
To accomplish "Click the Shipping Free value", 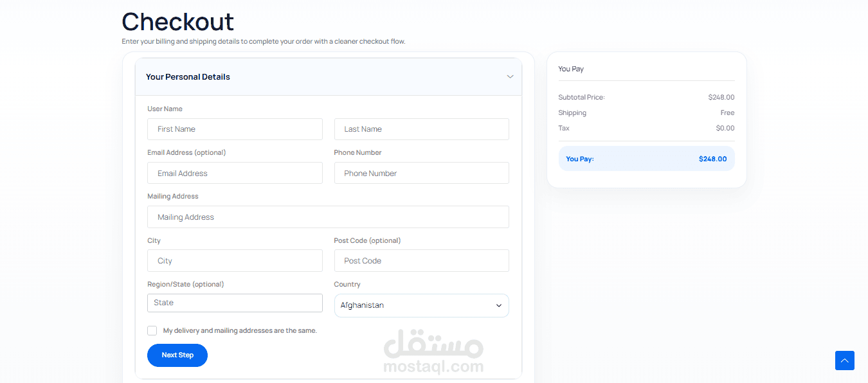I will (x=727, y=112).
